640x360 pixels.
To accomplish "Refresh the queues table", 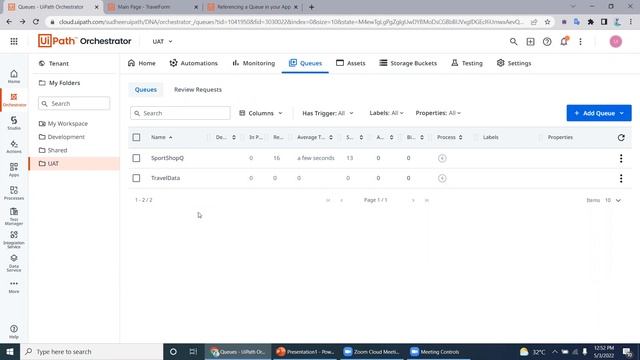I will click(x=621, y=138).
